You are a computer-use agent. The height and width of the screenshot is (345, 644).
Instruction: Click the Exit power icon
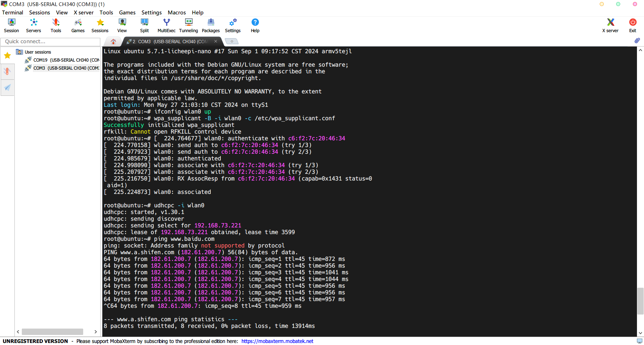(x=633, y=25)
